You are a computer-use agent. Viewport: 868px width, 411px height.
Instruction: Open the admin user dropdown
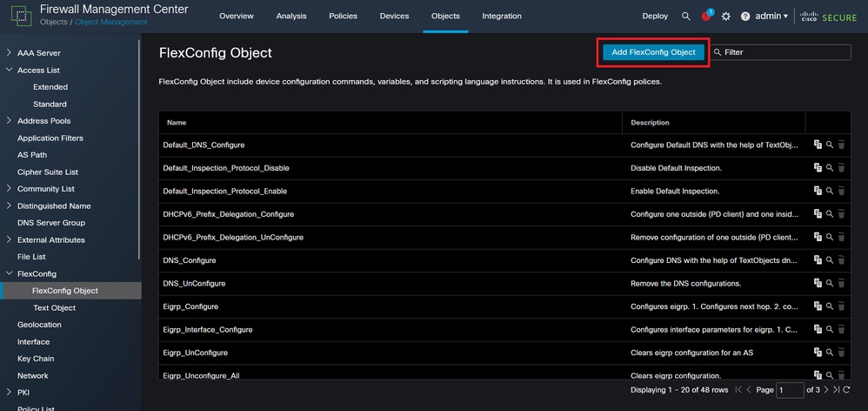771,16
